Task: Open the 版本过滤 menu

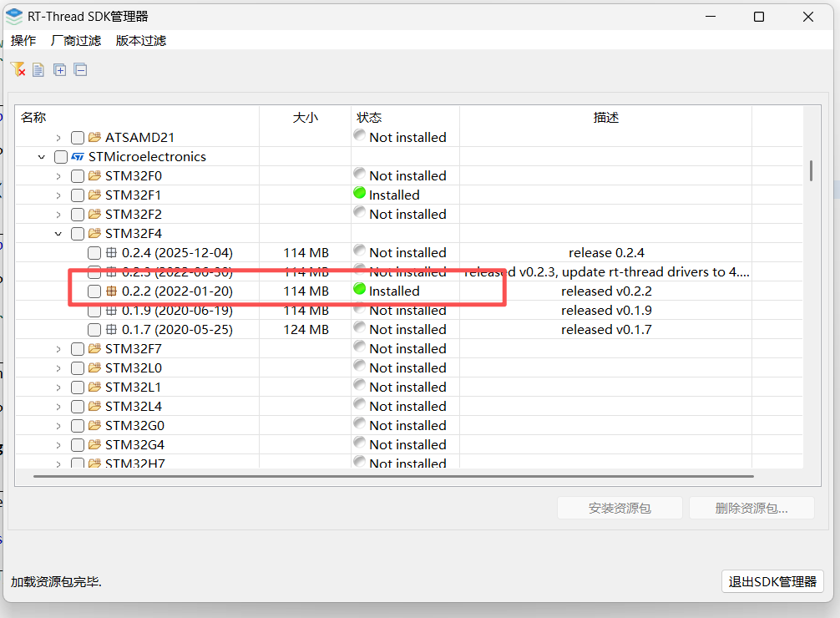Action: [x=141, y=41]
